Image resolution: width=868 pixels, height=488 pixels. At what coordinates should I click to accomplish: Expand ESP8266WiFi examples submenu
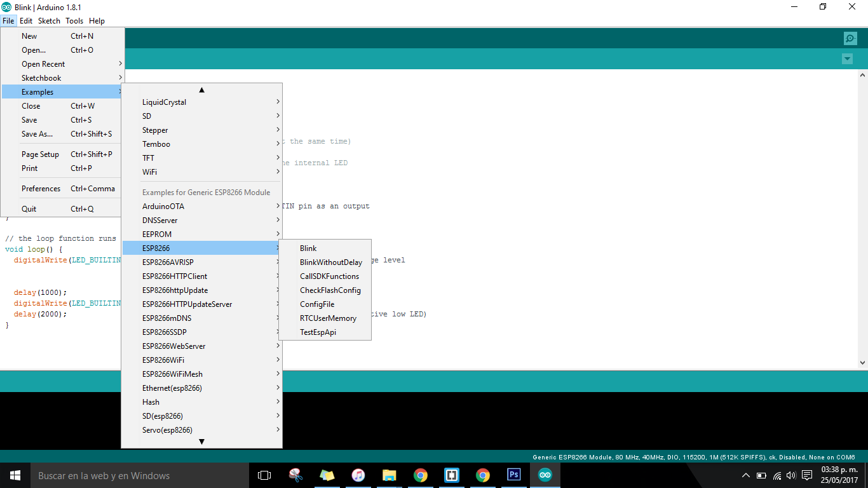tap(201, 360)
